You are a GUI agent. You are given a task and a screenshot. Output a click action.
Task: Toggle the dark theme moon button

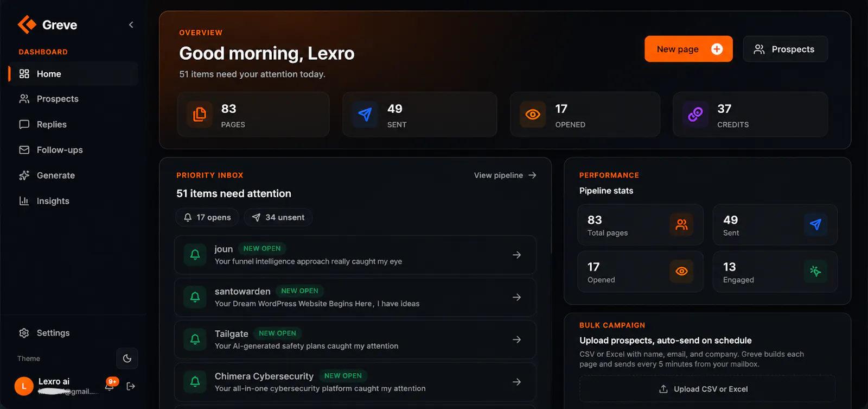coord(127,358)
